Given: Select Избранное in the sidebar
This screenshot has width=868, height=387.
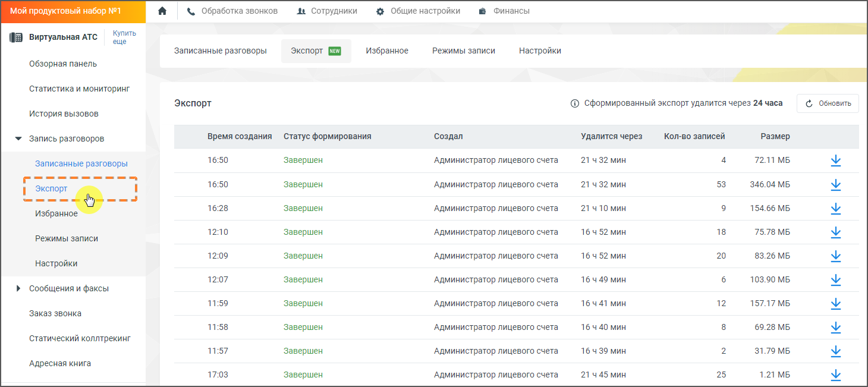Looking at the screenshot, I should pyautogui.click(x=56, y=213).
